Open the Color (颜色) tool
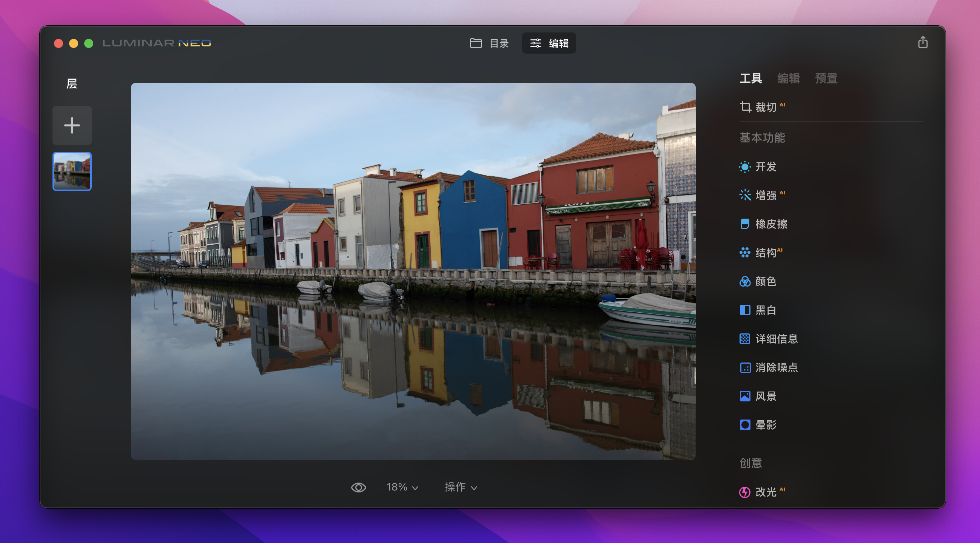 pos(765,281)
